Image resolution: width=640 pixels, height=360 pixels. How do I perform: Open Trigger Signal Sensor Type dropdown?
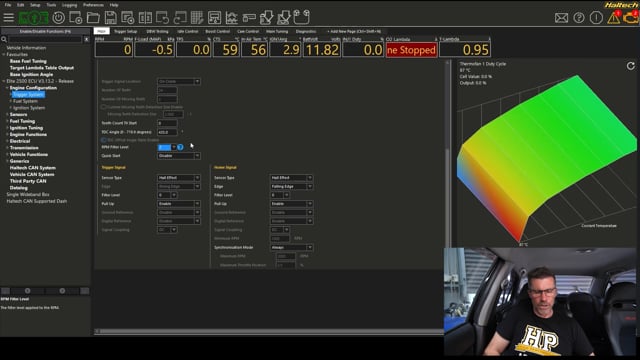[179, 178]
